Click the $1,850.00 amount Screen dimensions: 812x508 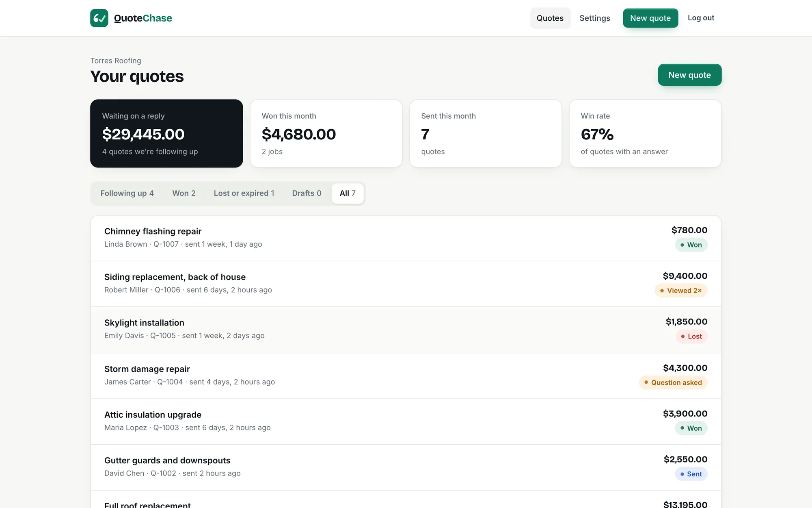687,321
